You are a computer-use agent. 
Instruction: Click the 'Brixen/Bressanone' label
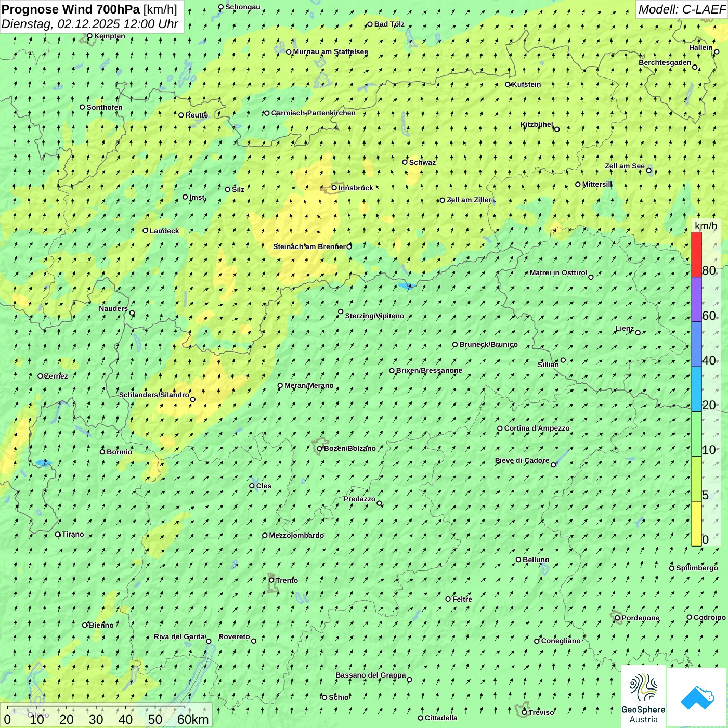(429, 370)
